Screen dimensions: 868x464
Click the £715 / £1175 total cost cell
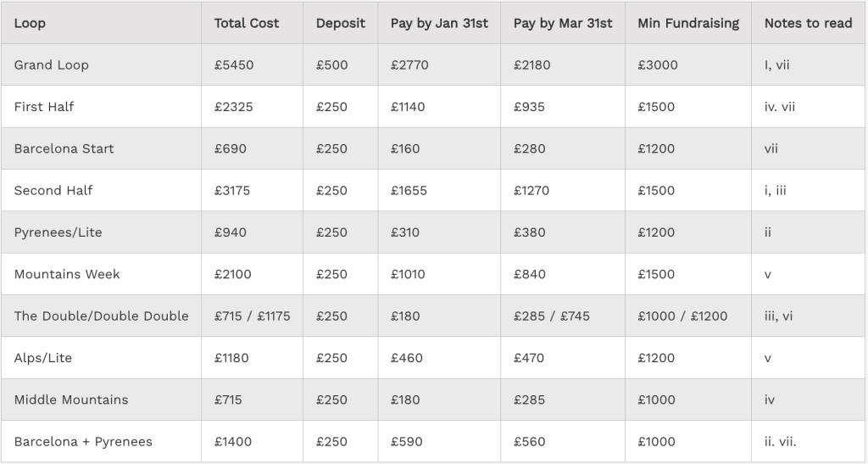[x=252, y=316]
